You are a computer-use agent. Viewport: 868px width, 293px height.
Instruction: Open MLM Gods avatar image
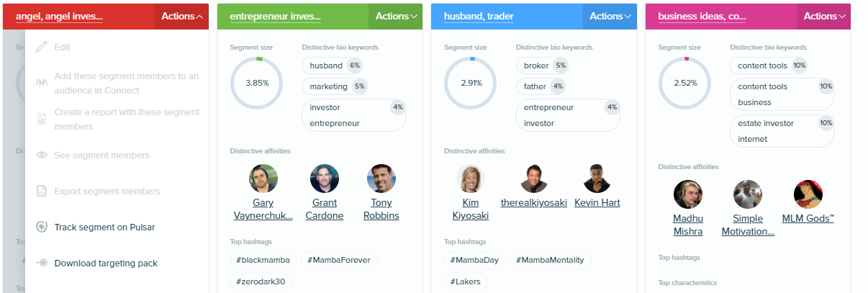click(x=808, y=194)
